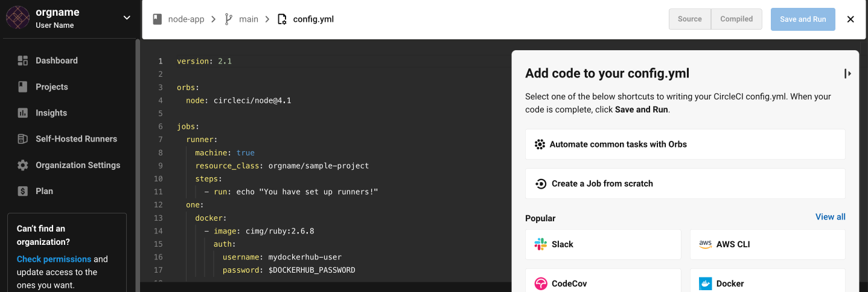The width and height of the screenshot is (868, 292).
Task: Add the CodeCov orb card
Action: tap(603, 281)
